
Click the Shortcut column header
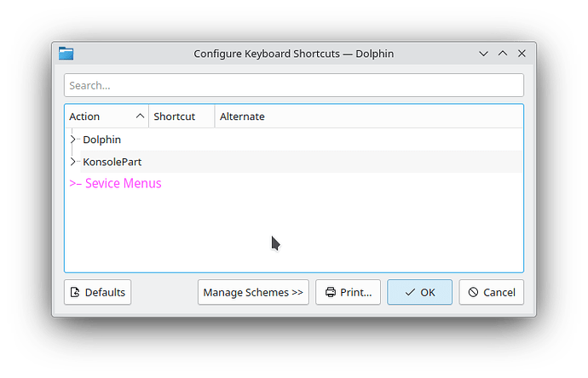click(x=181, y=117)
